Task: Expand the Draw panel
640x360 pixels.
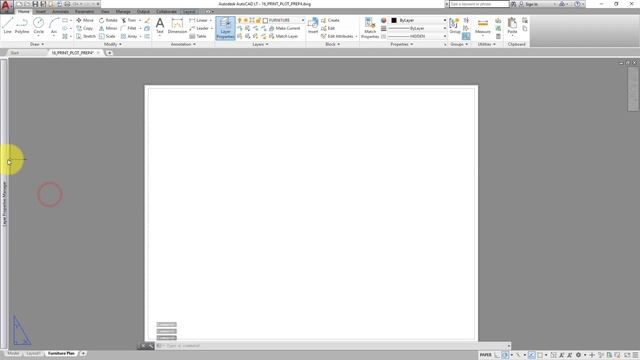Action: [x=37, y=44]
